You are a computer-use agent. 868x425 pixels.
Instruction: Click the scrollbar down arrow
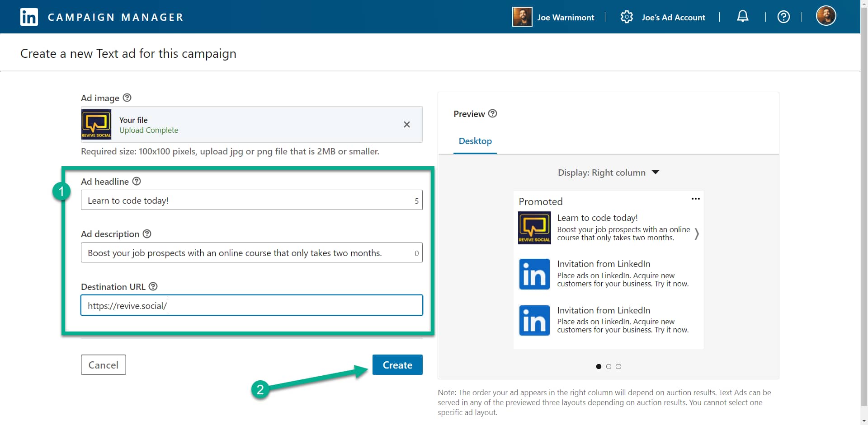coord(864,421)
